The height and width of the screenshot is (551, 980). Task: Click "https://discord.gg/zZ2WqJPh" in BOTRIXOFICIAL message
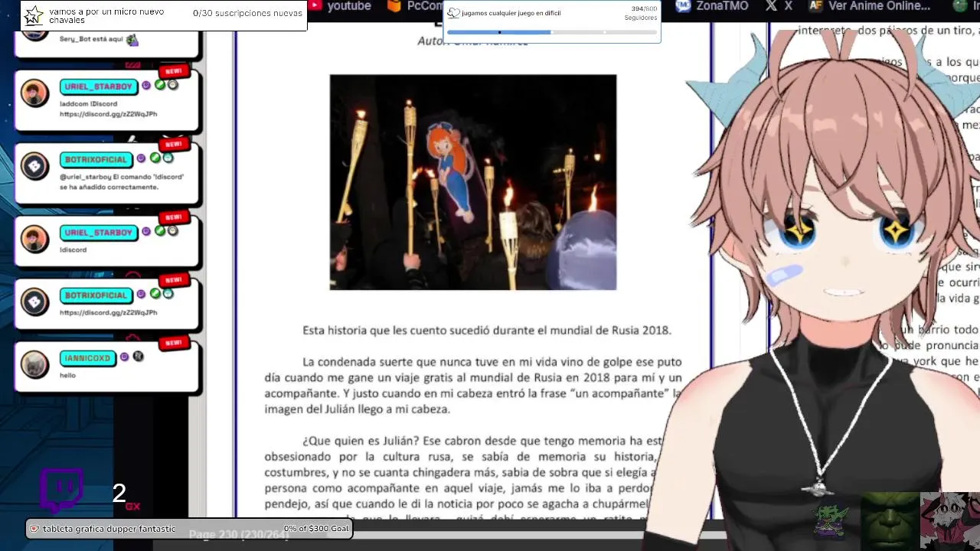click(108, 312)
